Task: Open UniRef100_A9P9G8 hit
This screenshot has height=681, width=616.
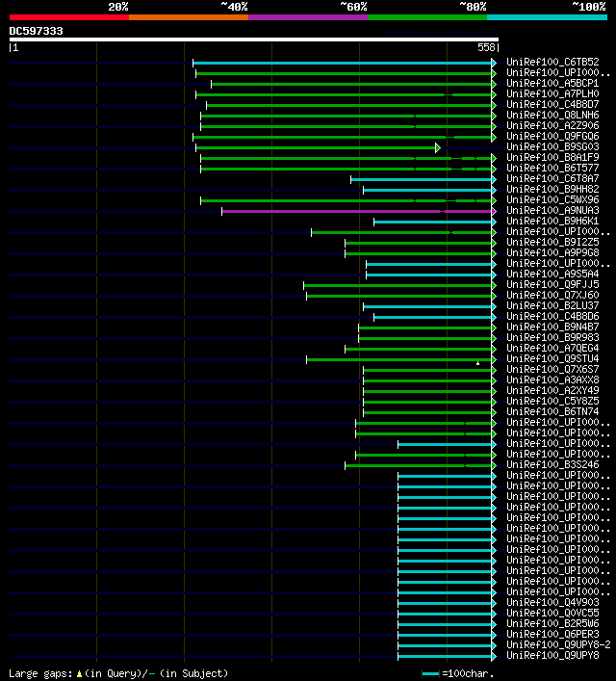Action: pyautogui.click(x=552, y=252)
